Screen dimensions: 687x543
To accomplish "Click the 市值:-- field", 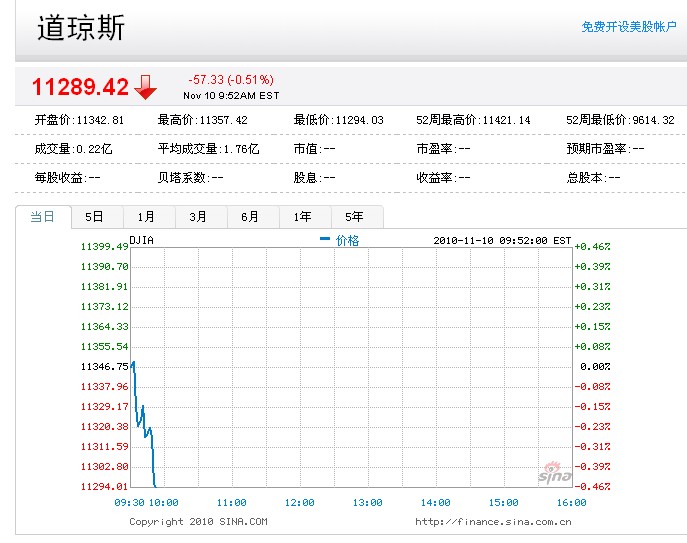I will pos(314,149).
